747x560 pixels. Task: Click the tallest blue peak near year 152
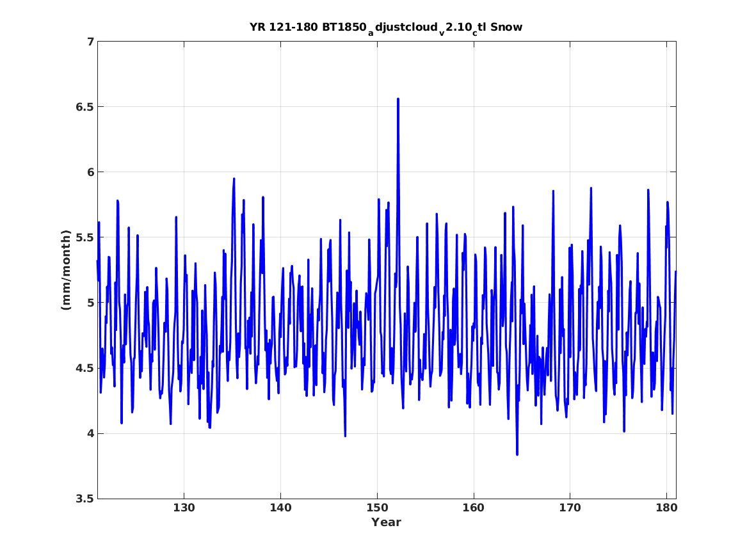click(x=398, y=100)
